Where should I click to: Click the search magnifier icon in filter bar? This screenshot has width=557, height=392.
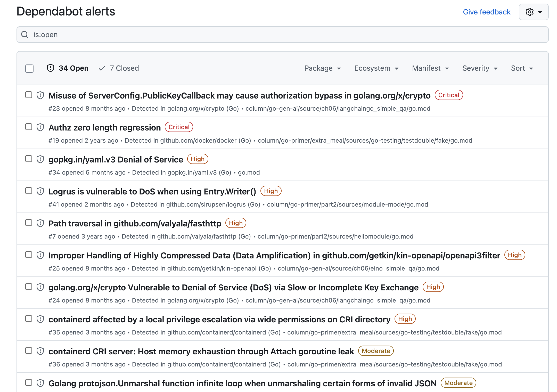tap(25, 35)
